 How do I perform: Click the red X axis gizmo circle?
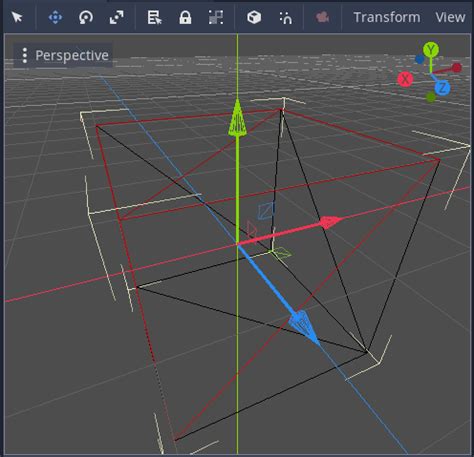coord(405,79)
